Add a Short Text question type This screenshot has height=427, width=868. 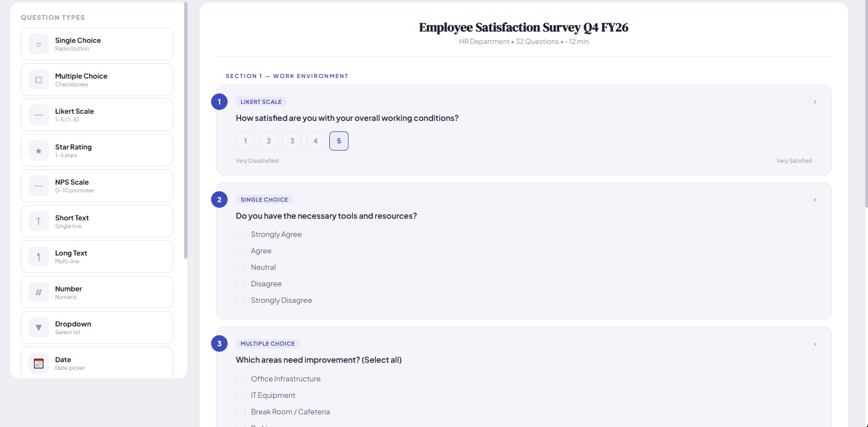97,221
